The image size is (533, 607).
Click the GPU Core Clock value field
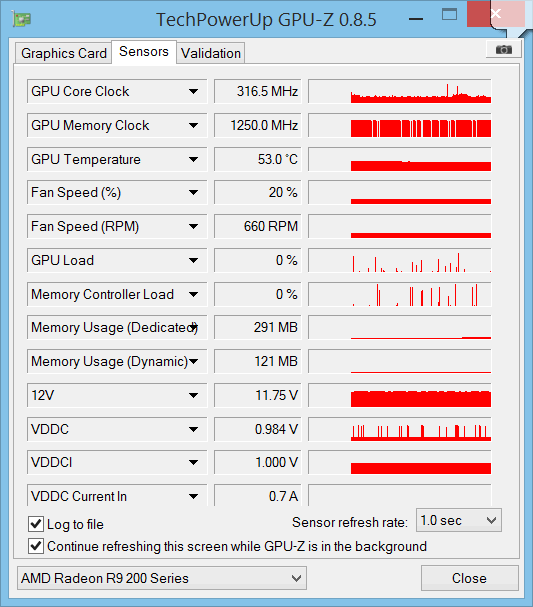click(x=257, y=91)
